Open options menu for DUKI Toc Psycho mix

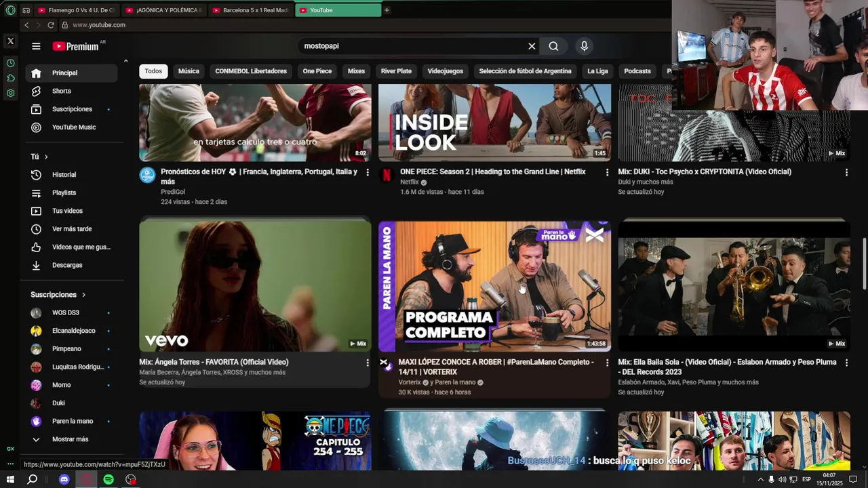tap(846, 173)
